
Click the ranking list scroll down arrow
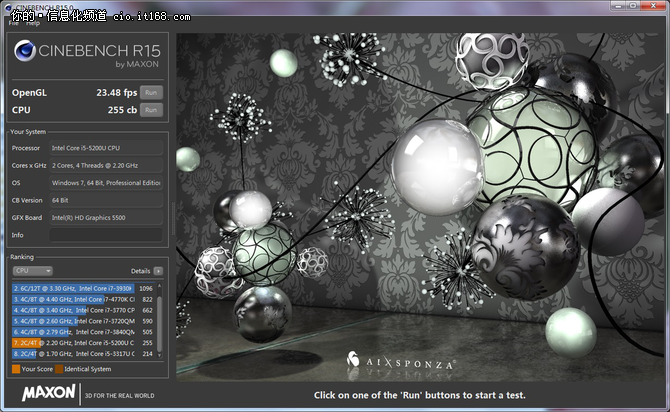pyautogui.click(x=159, y=355)
